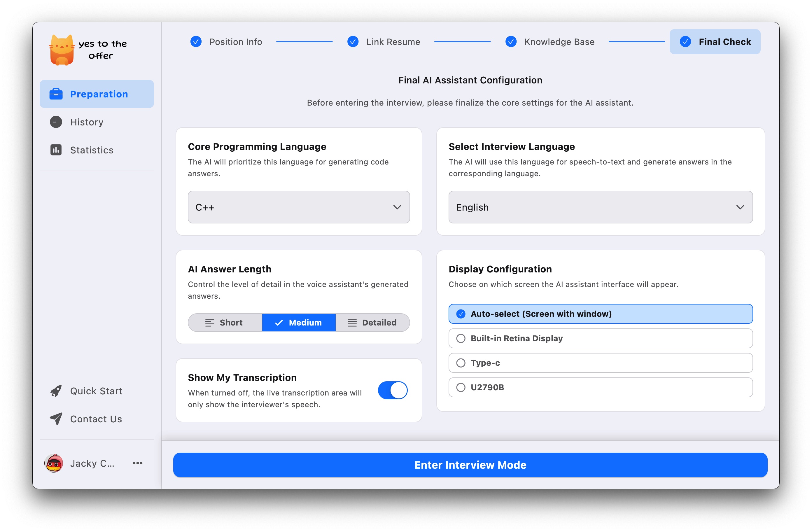Image resolution: width=812 pixels, height=532 pixels.
Task: Select Built-in Retina Display radio option
Action: pos(461,339)
